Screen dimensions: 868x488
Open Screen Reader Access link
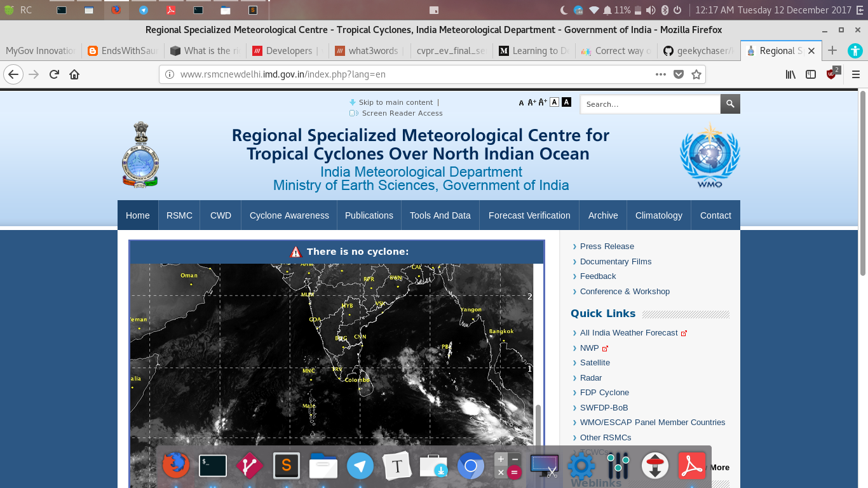pyautogui.click(x=402, y=113)
